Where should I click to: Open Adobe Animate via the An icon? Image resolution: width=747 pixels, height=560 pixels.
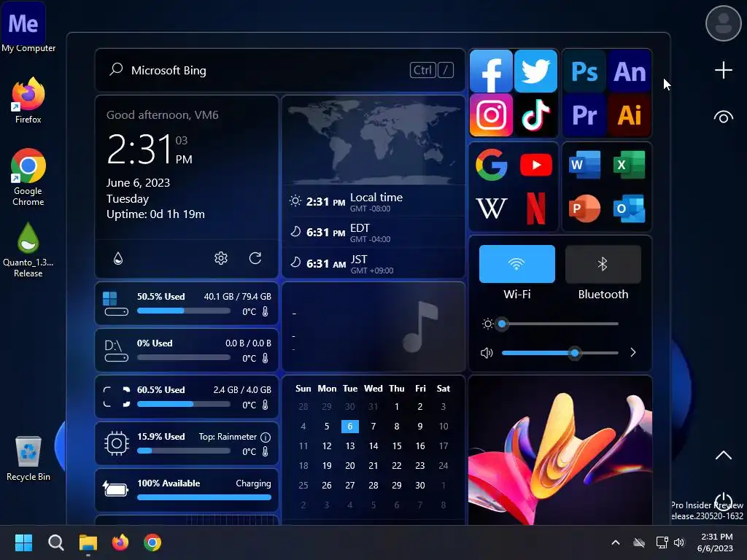[x=630, y=71]
